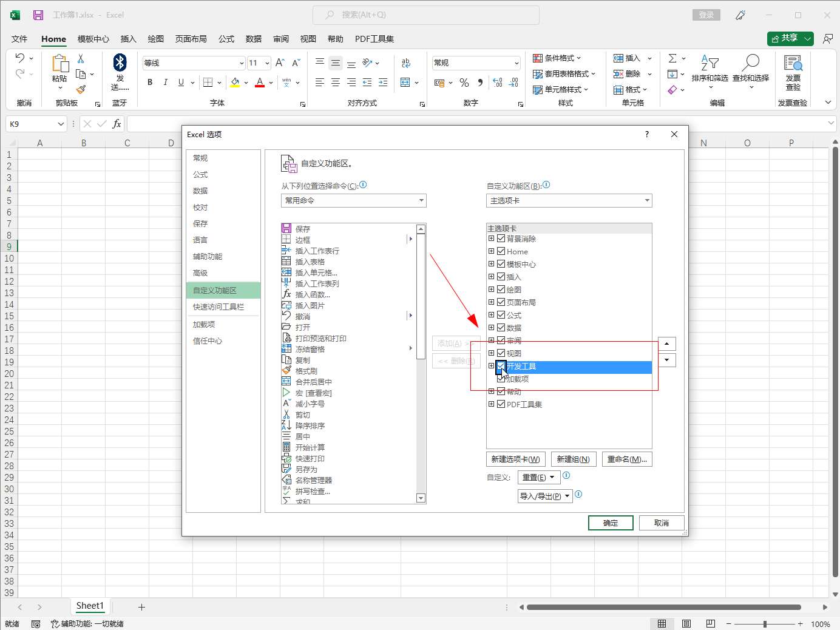Click the Insert Function fx icon

click(117, 124)
